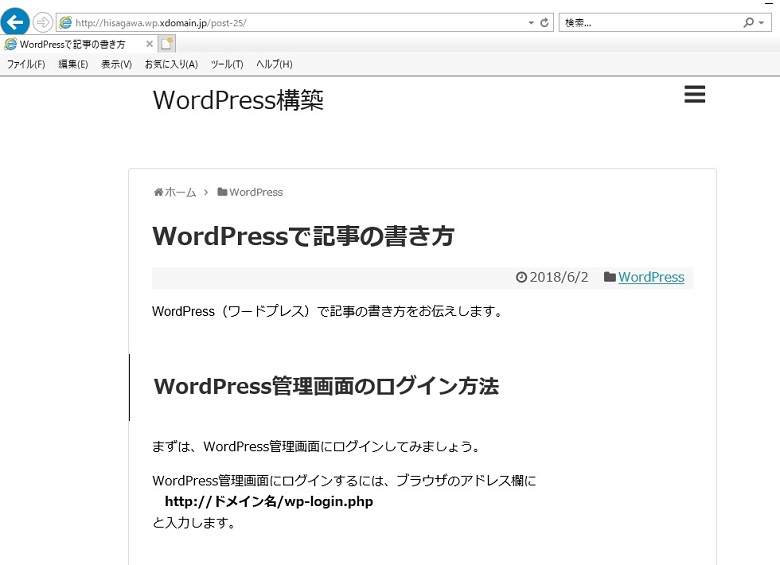Screen dimensions: 780x565
Task: Open the お気に入り(A) menu
Action: (171, 64)
